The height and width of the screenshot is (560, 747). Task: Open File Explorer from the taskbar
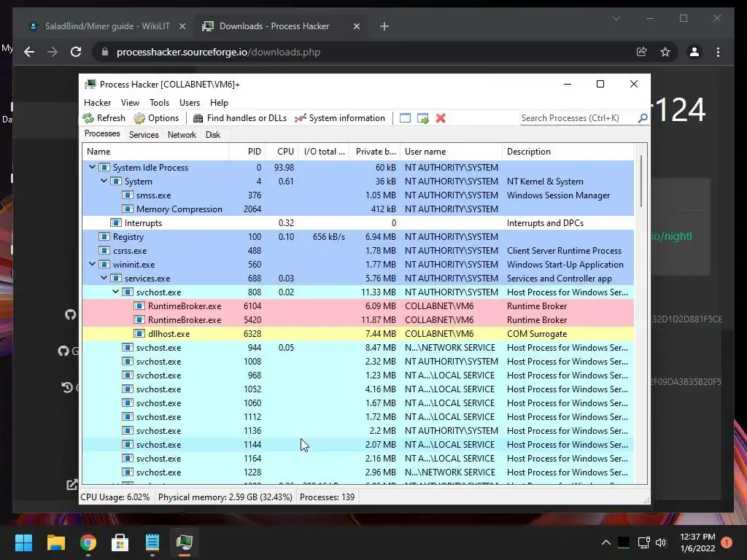click(55, 542)
